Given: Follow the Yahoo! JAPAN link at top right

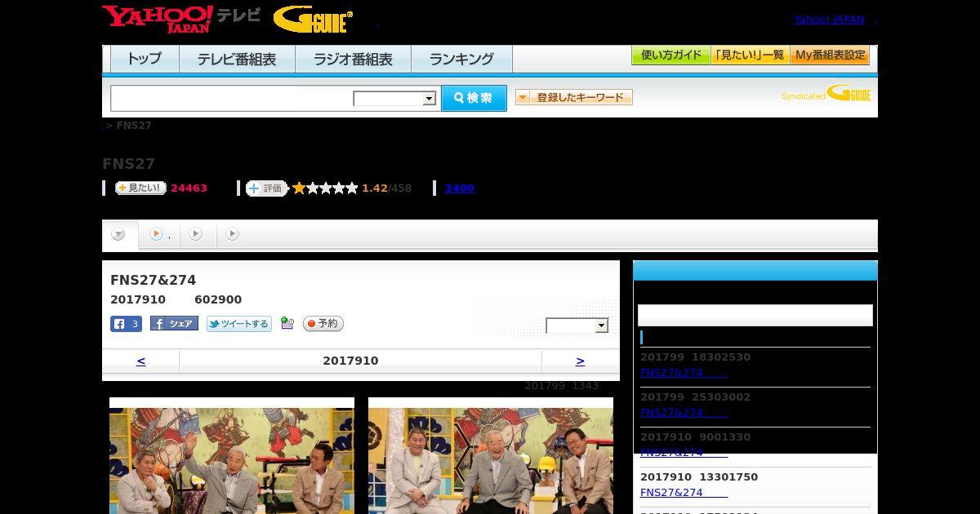Looking at the screenshot, I should pos(829,20).
